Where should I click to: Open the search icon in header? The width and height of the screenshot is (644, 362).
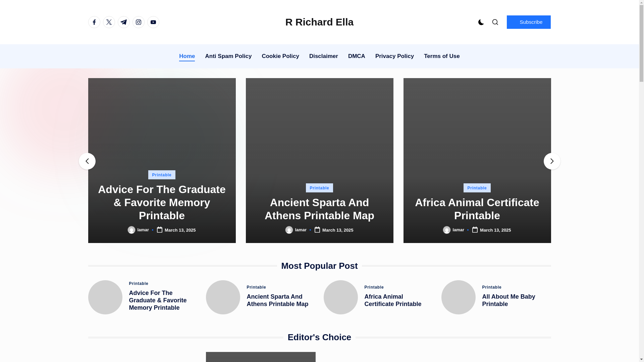pos(495,22)
